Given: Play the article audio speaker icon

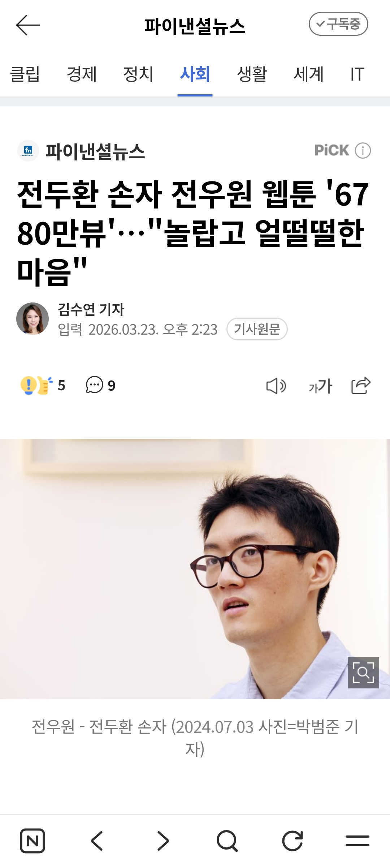Looking at the screenshot, I should 276,386.
